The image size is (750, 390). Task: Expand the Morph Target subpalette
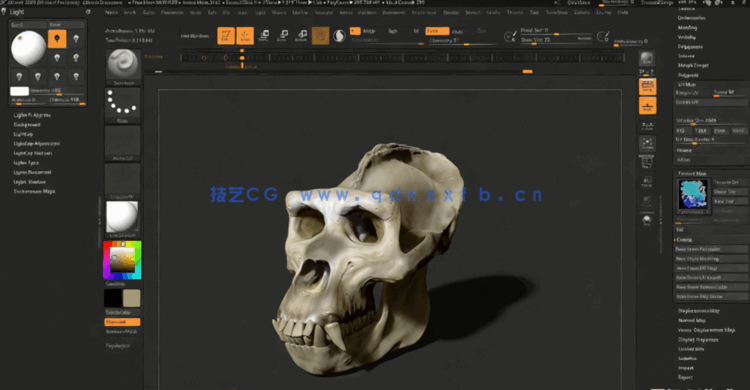pyautogui.click(x=693, y=66)
